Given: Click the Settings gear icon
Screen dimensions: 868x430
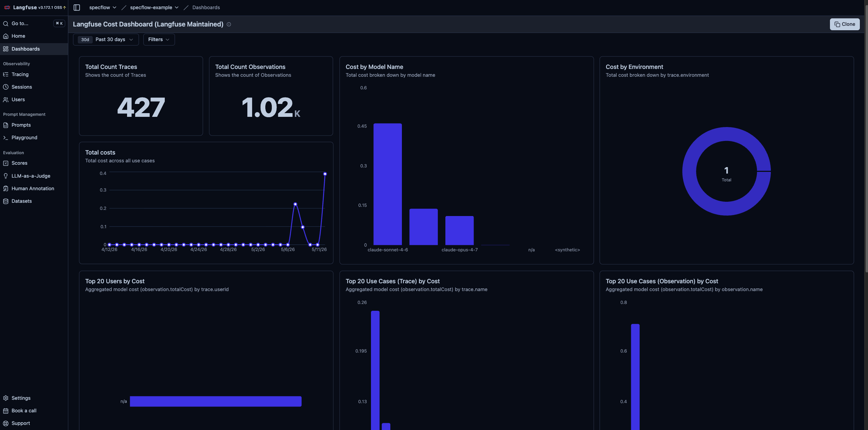Looking at the screenshot, I should pyautogui.click(x=6, y=398).
